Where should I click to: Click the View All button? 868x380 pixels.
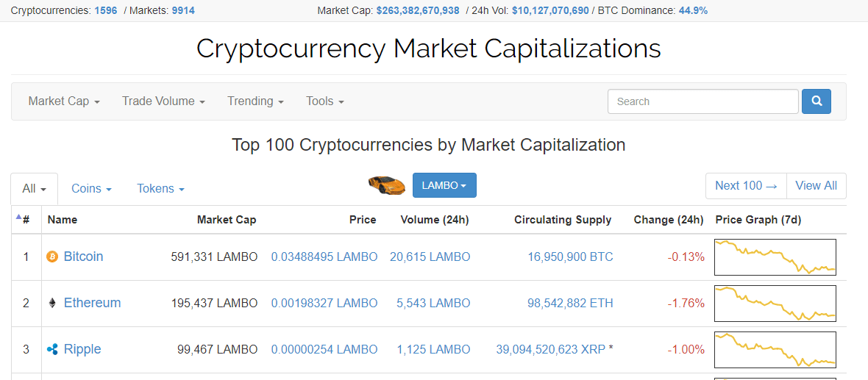pos(816,185)
